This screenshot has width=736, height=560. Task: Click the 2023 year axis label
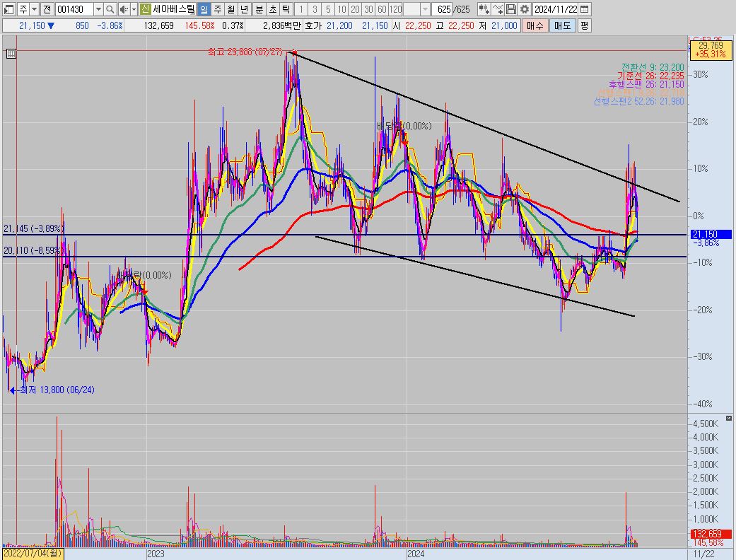point(156,554)
